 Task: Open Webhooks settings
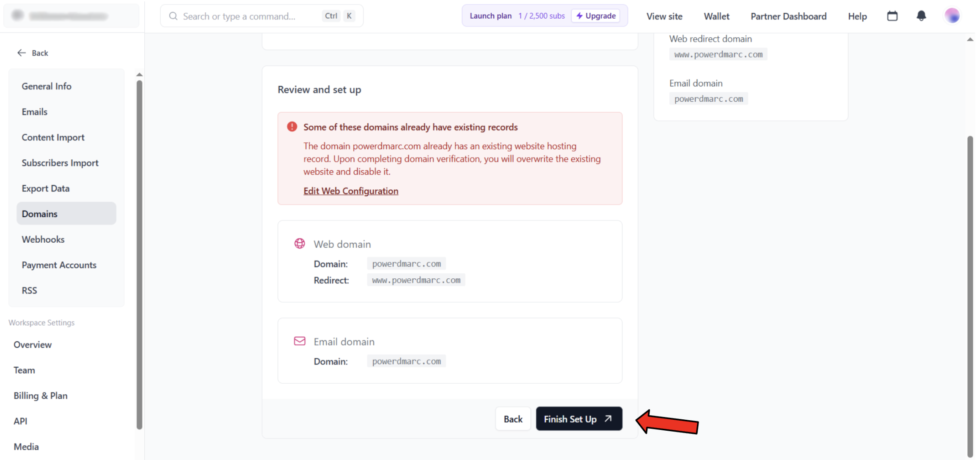66,239
